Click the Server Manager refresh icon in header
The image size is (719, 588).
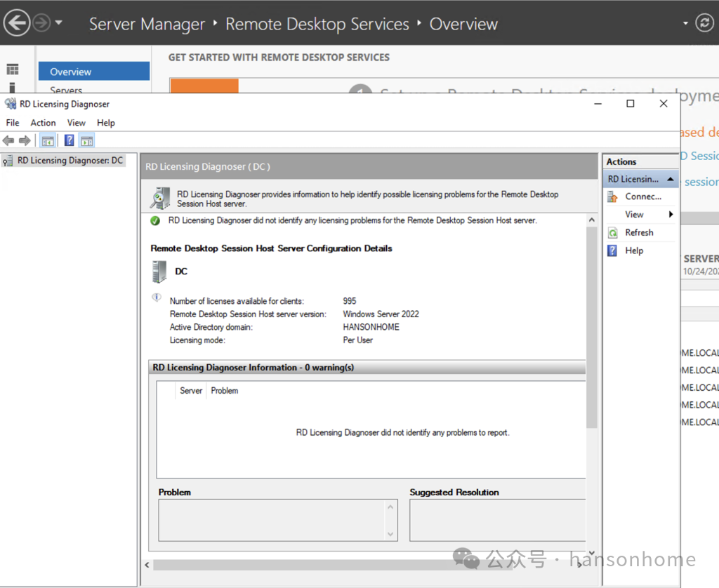[x=704, y=23]
